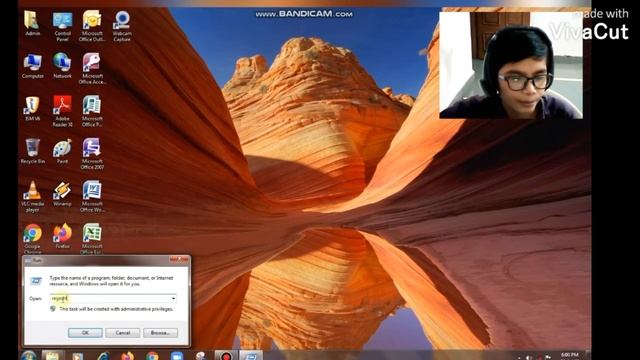Open the Control Panel desktop shortcut
The width and height of the screenshot is (640, 360).
point(62,26)
